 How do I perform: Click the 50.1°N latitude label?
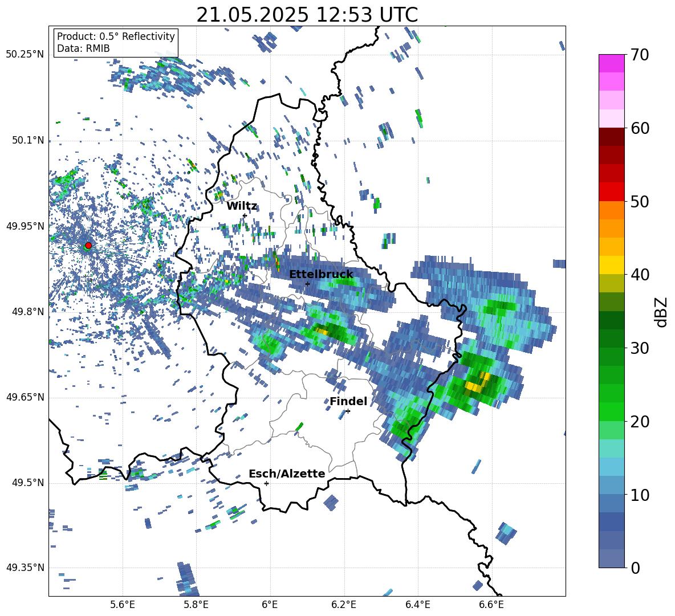(x=28, y=140)
